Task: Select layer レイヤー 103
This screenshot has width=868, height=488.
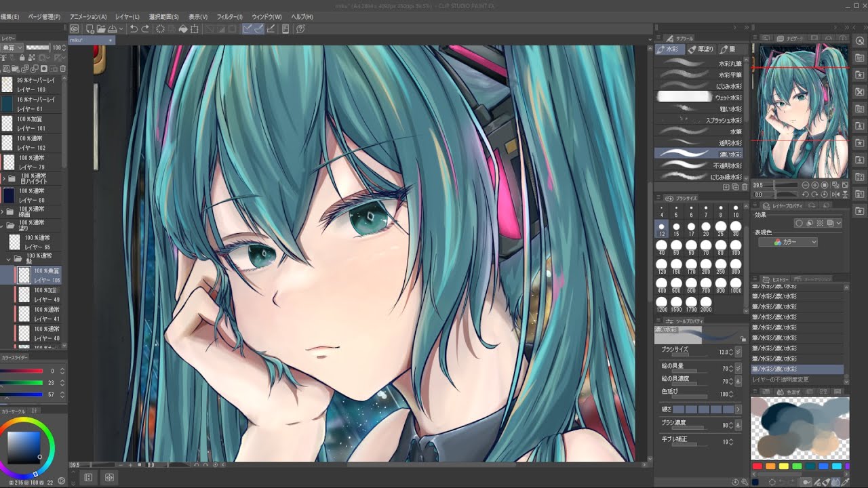Action: pyautogui.click(x=32, y=85)
